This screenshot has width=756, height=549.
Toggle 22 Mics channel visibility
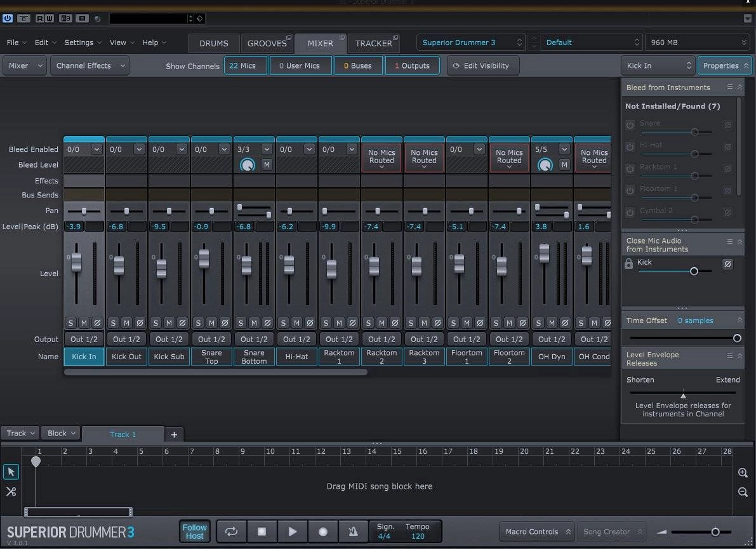245,65
